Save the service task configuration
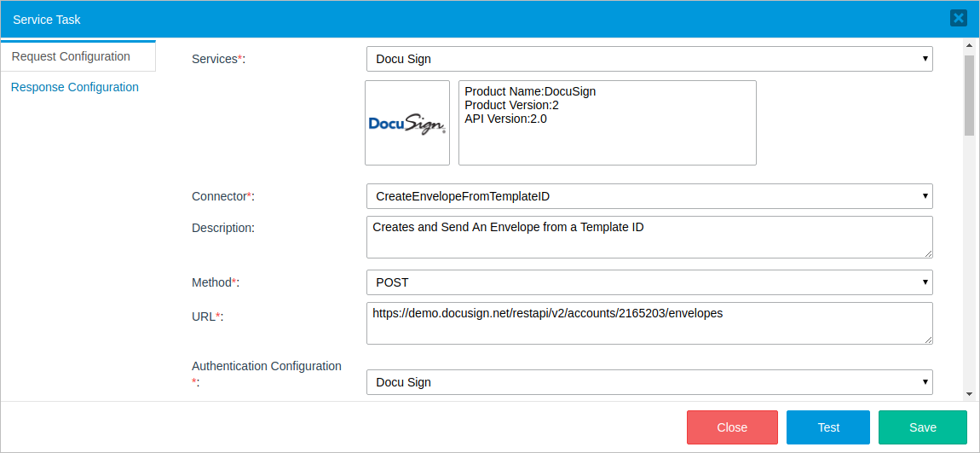The image size is (980, 453). [x=922, y=427]
